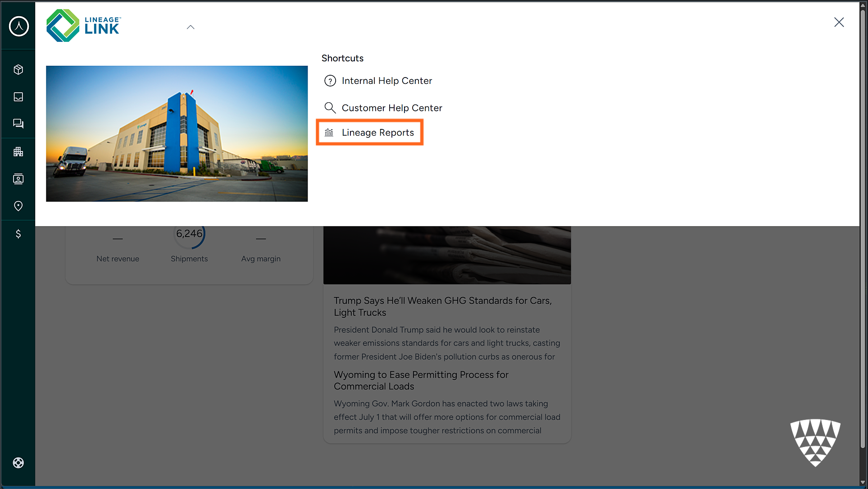Open the Wyoming Permitting Process news headline
Image resolution: width=868 pixels, height=489 pixels.
click(x=421, y=380)
